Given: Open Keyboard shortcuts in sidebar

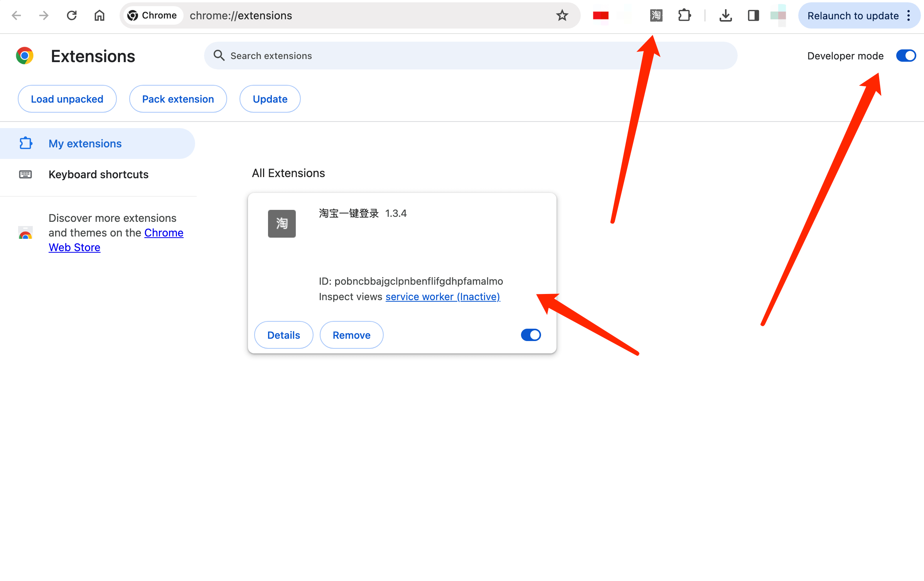Looking at the screenshot, I should click(98, 174).
